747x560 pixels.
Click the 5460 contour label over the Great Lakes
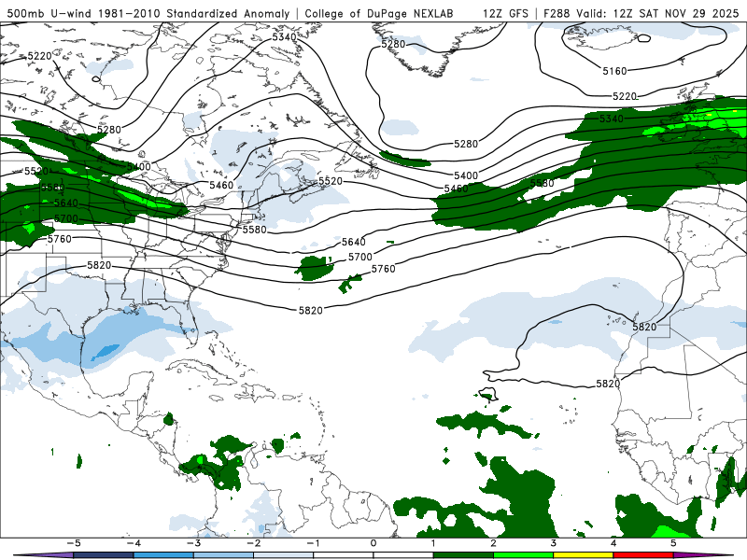[x=221, y=185]
